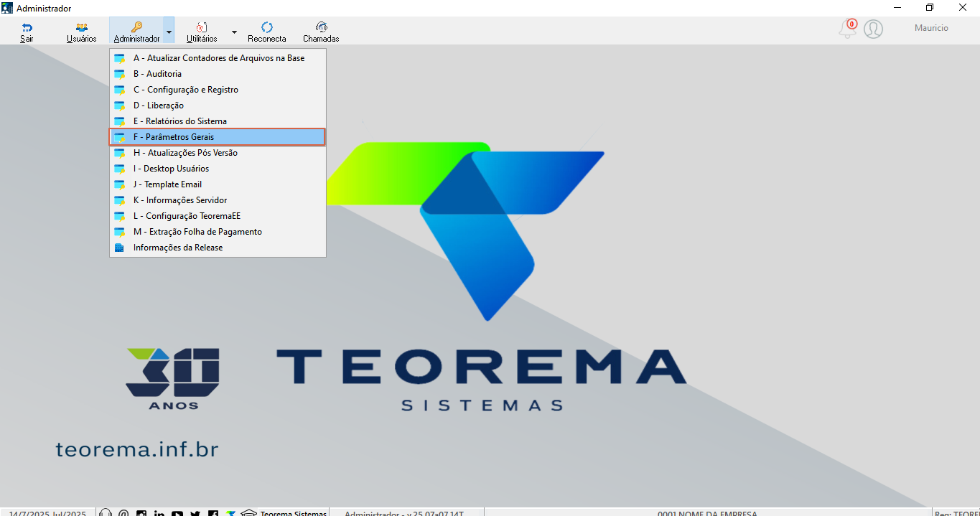Click the Reg: TEORE status bar entry

pyautogui.click(x=957, y=513)
